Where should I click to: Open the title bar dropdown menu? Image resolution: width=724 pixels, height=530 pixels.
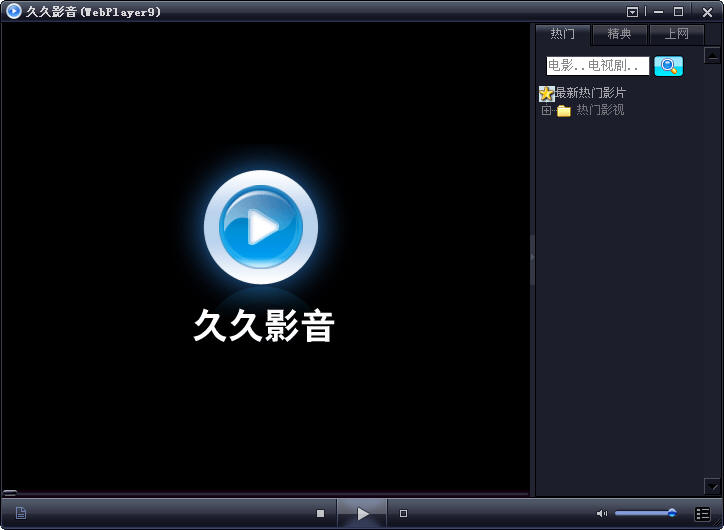pos(632,12)
